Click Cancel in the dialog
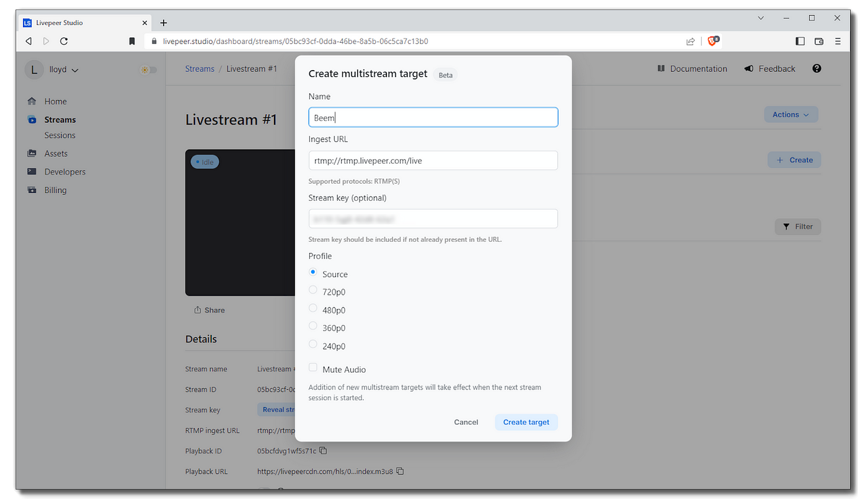This screenshot has width=868, height=503. pos(466,422)
